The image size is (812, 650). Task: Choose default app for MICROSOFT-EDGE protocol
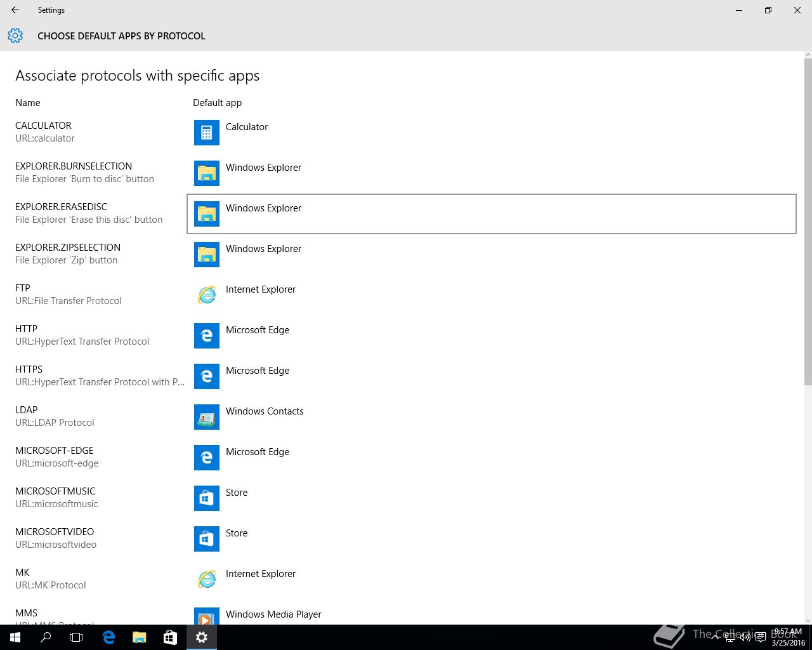click(258, 452)
